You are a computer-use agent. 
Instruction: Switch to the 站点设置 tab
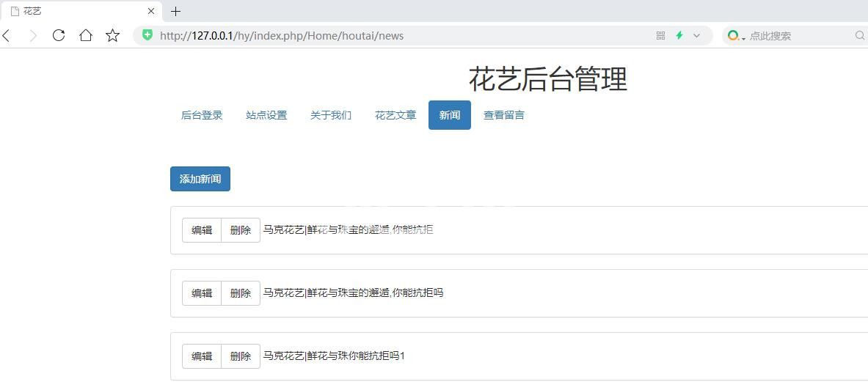tap(266, 115)
